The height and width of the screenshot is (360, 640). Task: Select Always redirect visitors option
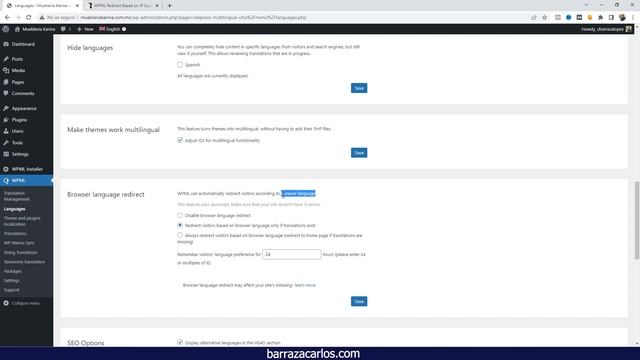(x=180, y=235)
